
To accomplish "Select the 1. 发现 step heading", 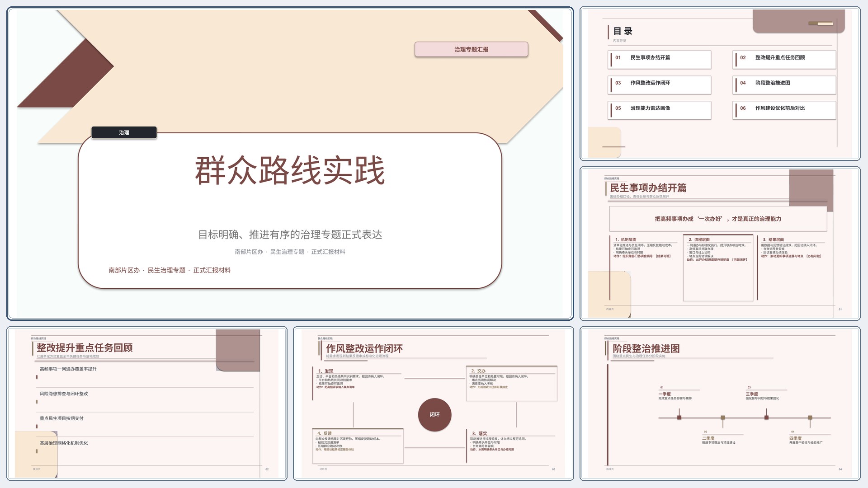I will click(x=325, y=371).
